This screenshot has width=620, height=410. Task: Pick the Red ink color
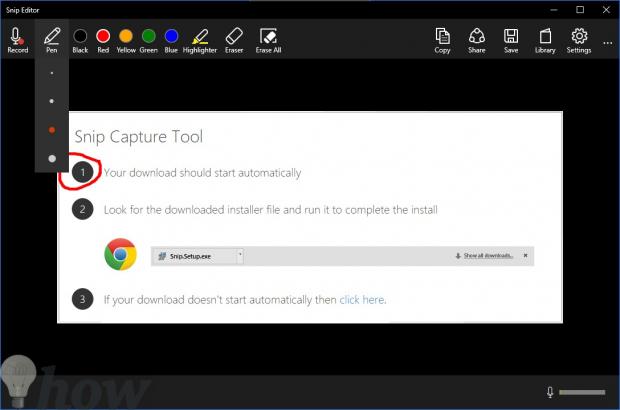102,36
